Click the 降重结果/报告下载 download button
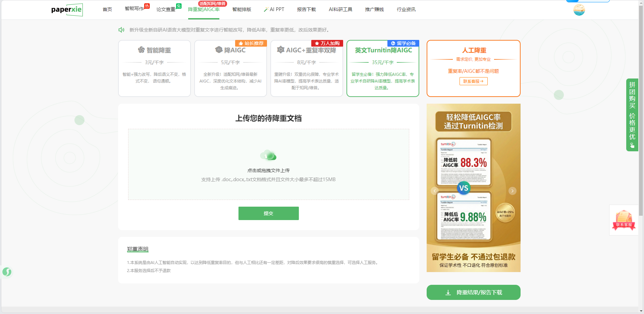Screen dimensions: 644x314 click(473, 292)
